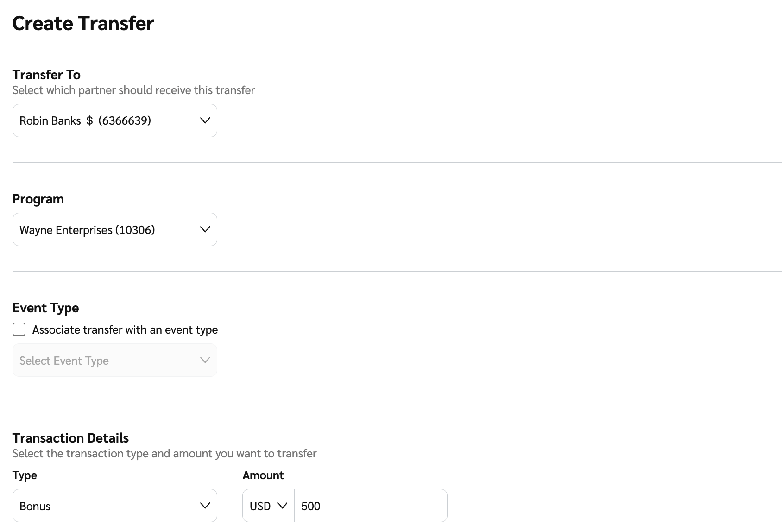
Task: Click the dollar sign icon beside Robin Banks
Action: point(89,121)
